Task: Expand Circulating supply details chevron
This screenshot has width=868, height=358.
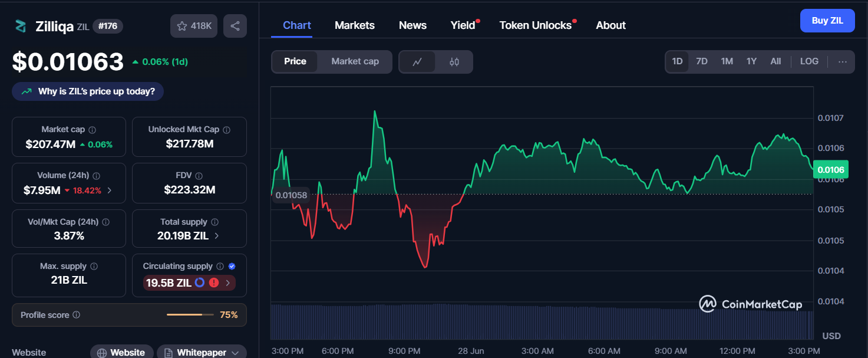Action: pyautogui.click(x=228, y=283)
